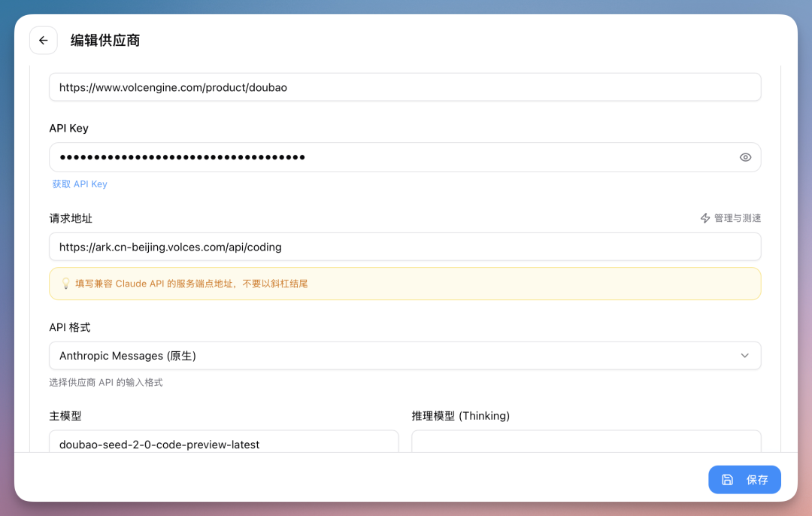Viewport: 812px width, 516px height.
Task: Click the chevron in Anthropic Messages selector
Action: click(x=744, y=356)
